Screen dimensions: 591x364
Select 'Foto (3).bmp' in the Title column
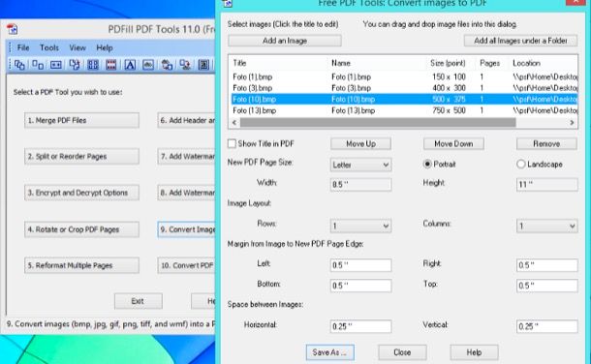click(x=253, y=88)
